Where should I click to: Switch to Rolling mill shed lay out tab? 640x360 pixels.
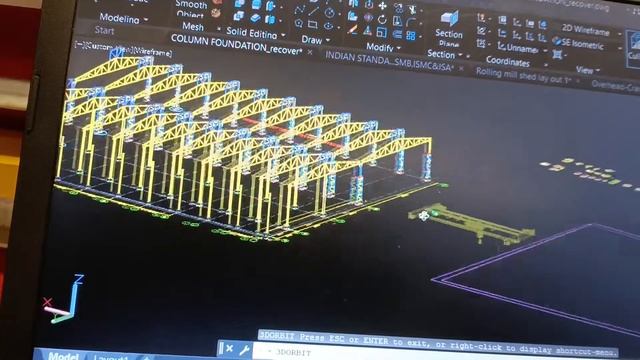point(523,76)
